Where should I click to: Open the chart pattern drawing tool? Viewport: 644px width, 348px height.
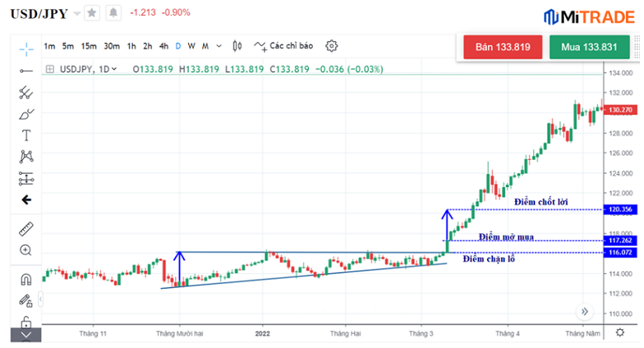(x=26, y=157)
